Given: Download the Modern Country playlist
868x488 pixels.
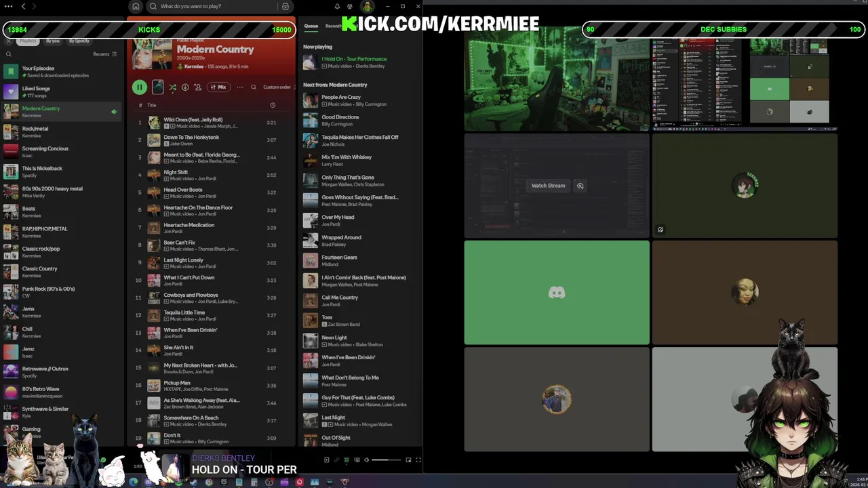Looking at the screenshot, I should click(185, 87).
